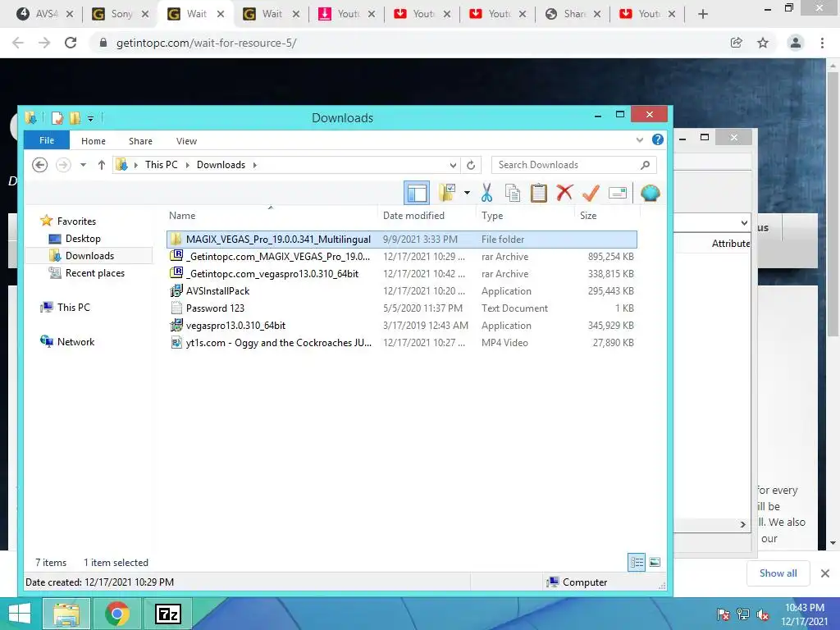Click the Chrome address bar URL
The image size is (840, 630).
tap(206, 43)
